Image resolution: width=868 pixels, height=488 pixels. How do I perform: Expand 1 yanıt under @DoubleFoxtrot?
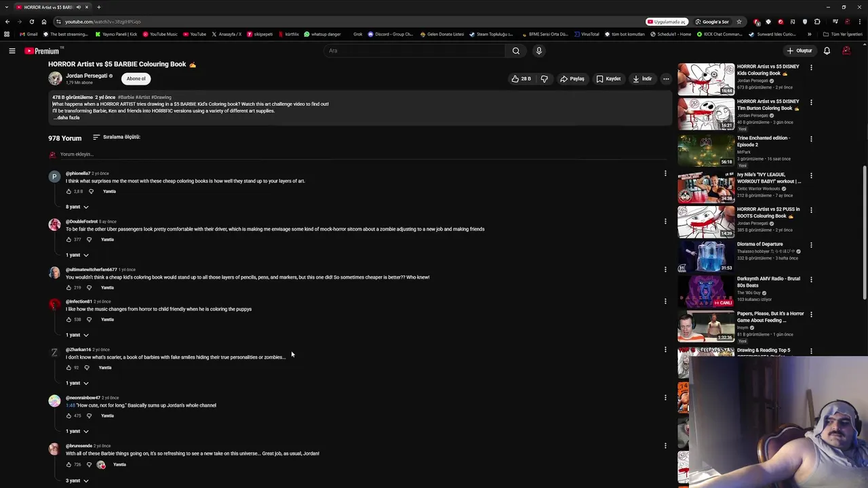77,255
